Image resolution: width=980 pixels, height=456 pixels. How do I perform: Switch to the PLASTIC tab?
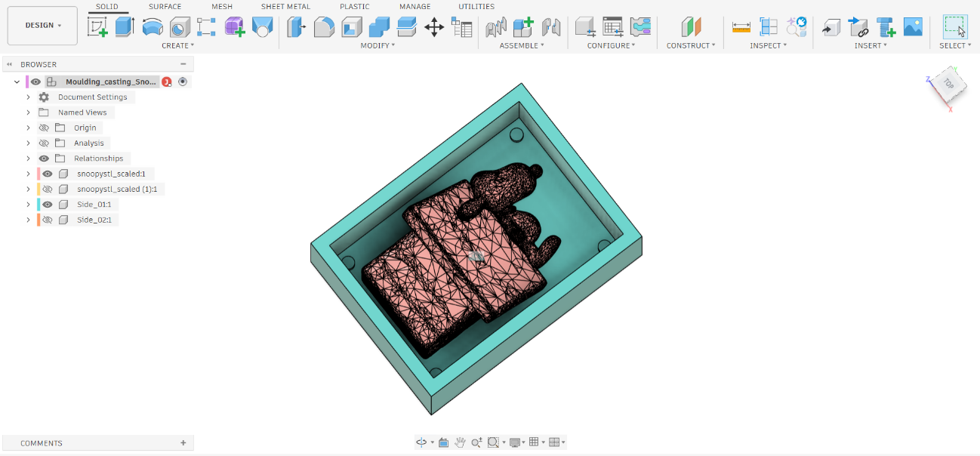[354, 7]
